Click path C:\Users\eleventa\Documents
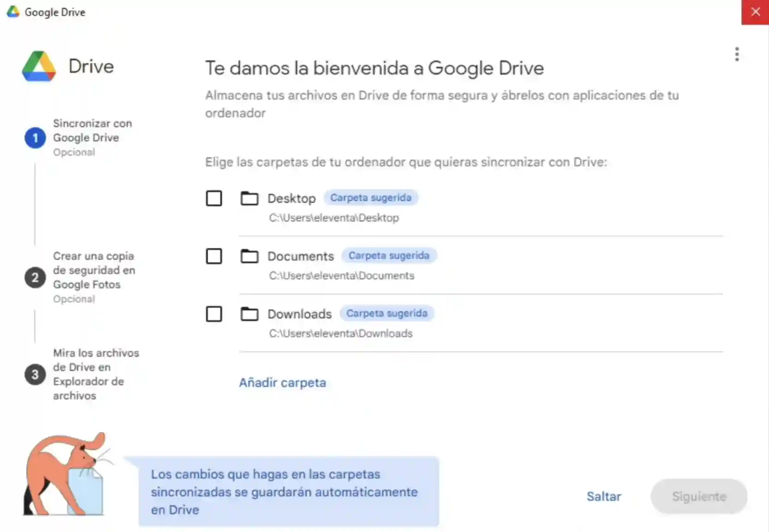The width and height of the screenshot is (769, 532). (x=342, y=275)
